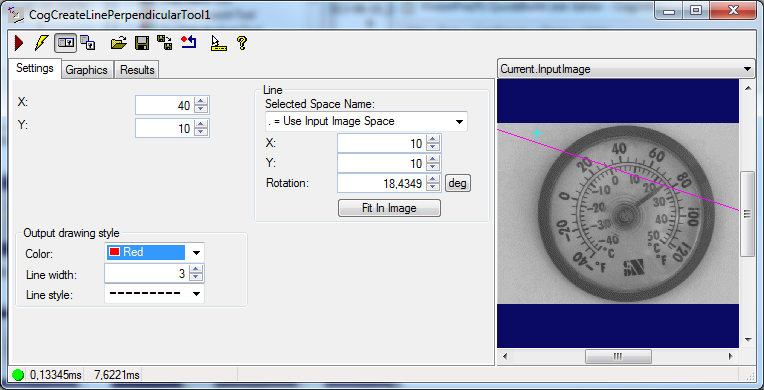
Task: Increase point X value with up spinner
Action: pos(201,101)
